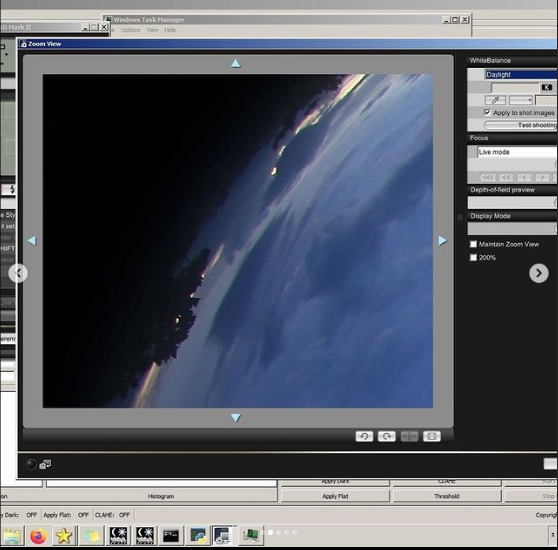This screenshot has width=558, height=550.
Task: Open View menu in Windows Task Manager
Action: pos(152,30)
